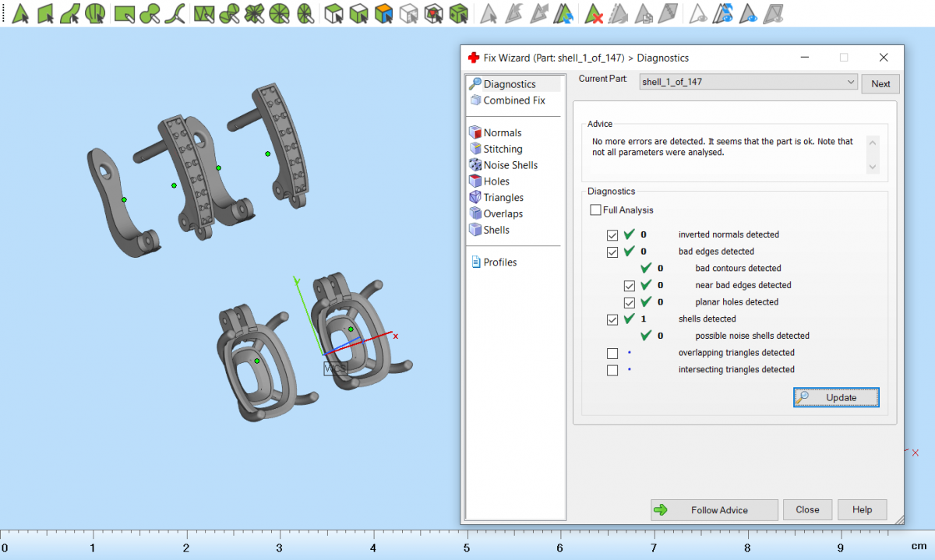Click the Update button
The width and height of the screenshot is (935, 560).
pyautogui.click(x=836, y=397)
